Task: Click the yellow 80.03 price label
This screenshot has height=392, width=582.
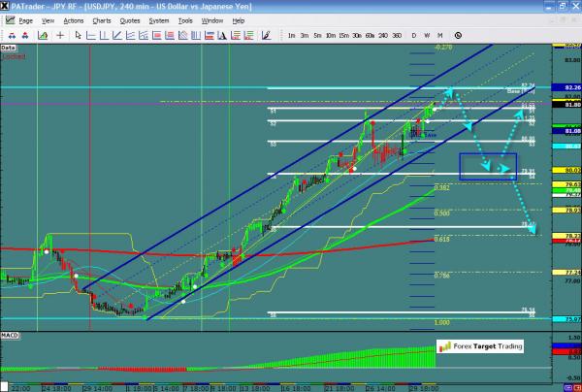Action: [571, 171]
